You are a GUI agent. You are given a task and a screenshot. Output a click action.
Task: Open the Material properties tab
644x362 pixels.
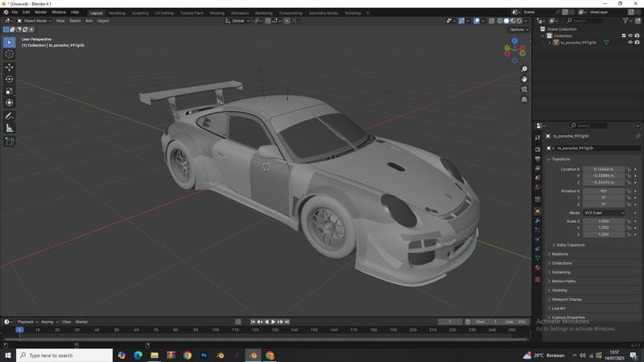click(538, 267)
